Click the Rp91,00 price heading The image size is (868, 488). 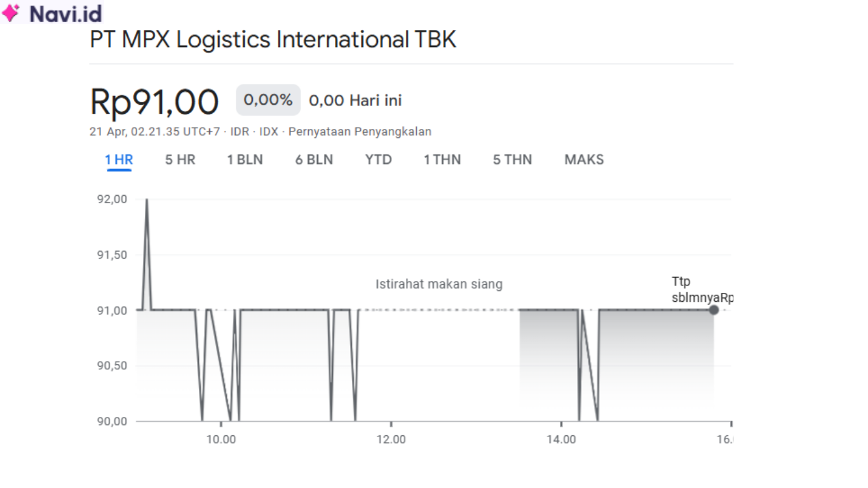click(x=154, y=102)
